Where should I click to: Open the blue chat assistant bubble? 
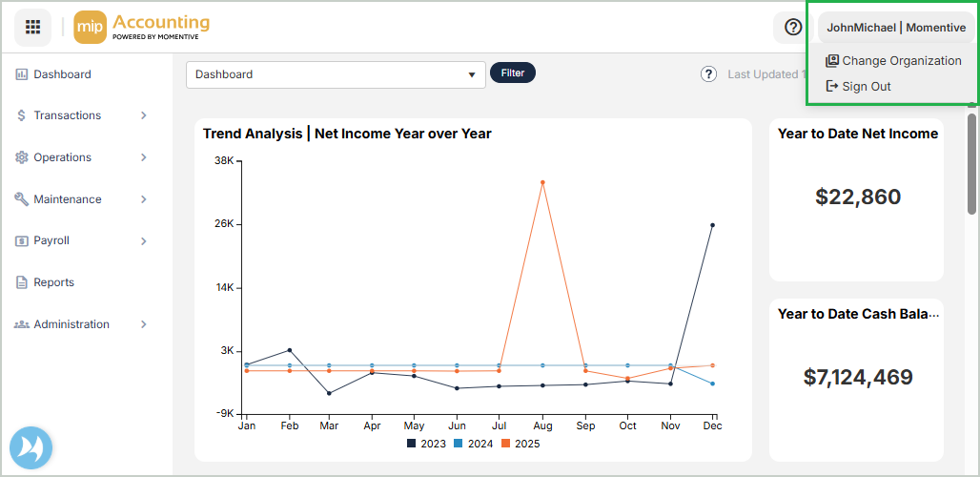[x=31, y=447]
